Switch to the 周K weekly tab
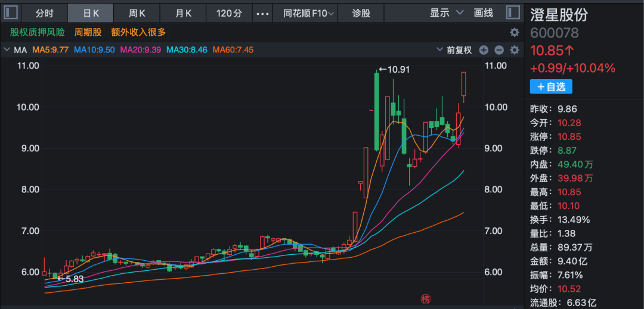Image resolution: width=644 pixels, height=309 pixels. pos(138,13)
